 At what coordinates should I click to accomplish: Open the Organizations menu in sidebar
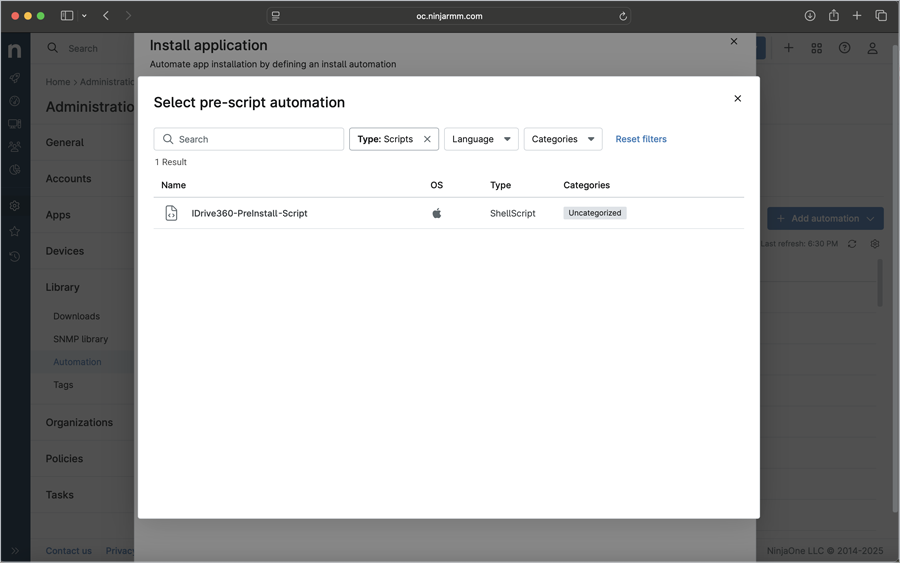point(79,422)
